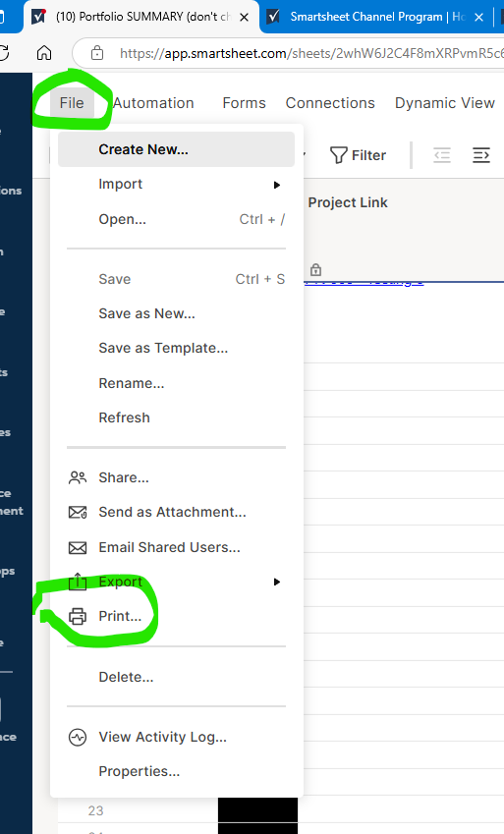This screenshot has height=834, width=504.
Task: Open the File menu
Action: [x=72, y=103]
